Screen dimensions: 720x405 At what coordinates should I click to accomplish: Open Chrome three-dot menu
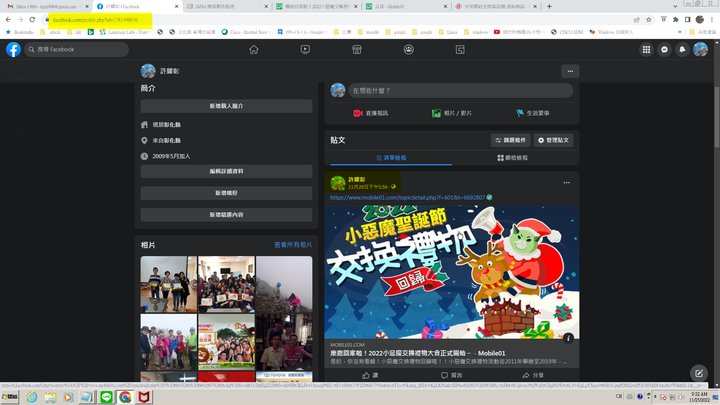click(711, 20)
